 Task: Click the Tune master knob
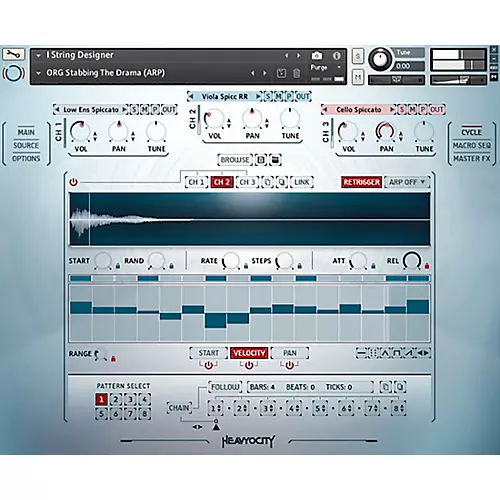pyautogui.click(x=380, y=59)
